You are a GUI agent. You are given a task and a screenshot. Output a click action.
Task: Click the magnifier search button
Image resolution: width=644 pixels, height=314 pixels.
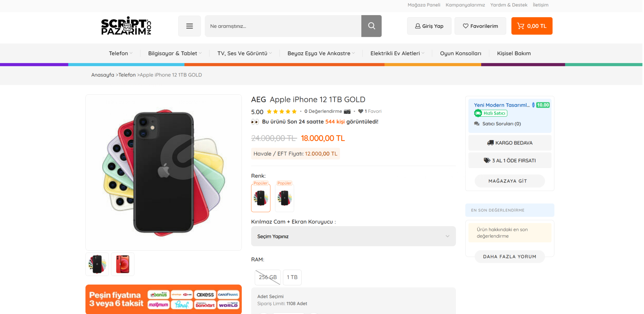[371, 26]
